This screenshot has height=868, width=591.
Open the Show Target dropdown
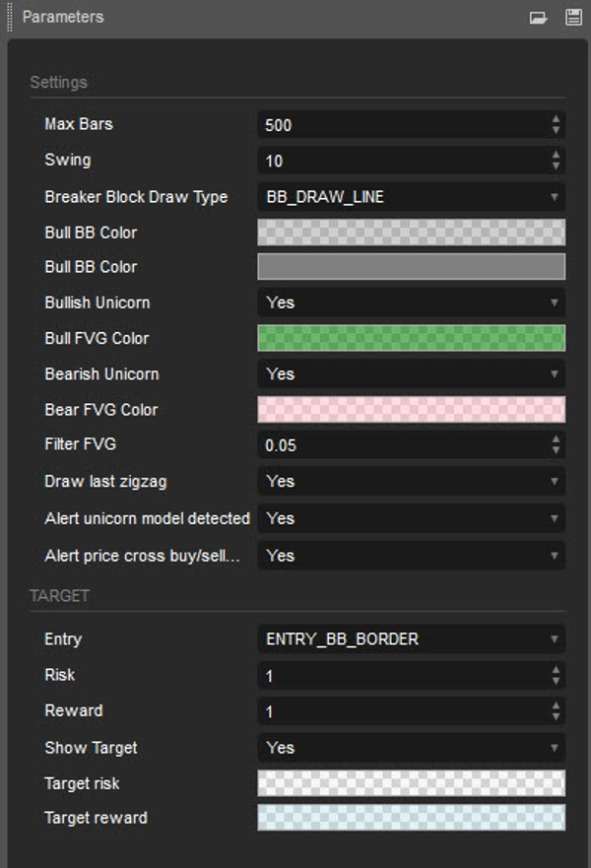pyautogui.click(x=411, y=748)
